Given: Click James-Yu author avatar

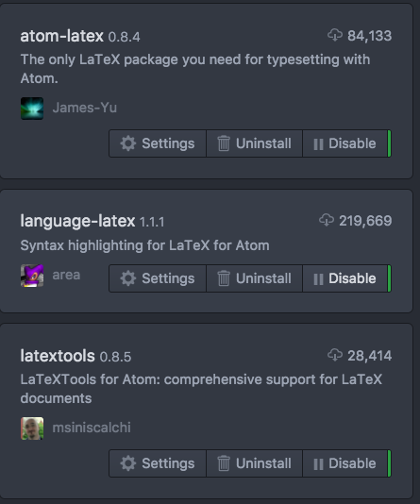Looking at the screenshot, I should (x=32, y=109).
